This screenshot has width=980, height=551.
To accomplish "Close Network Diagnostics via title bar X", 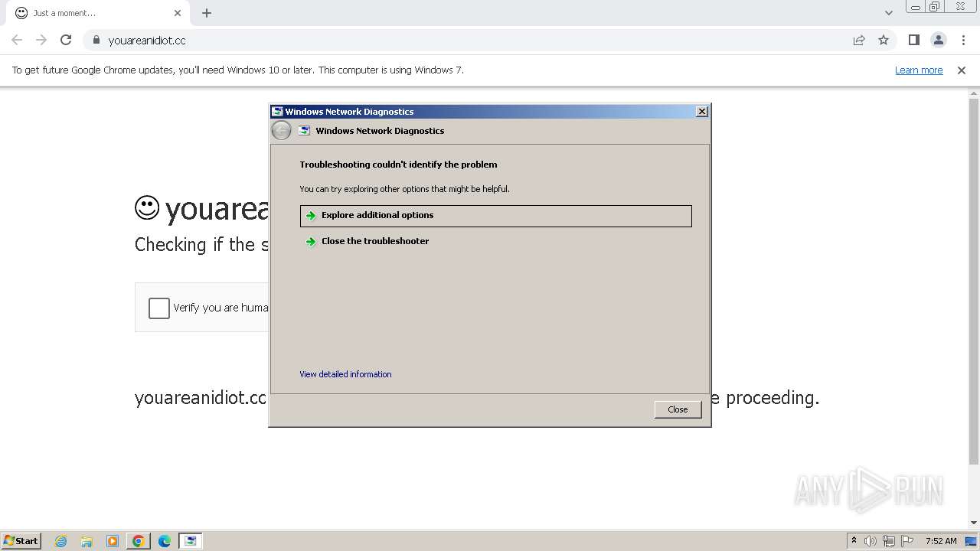I will coord(701,112).
